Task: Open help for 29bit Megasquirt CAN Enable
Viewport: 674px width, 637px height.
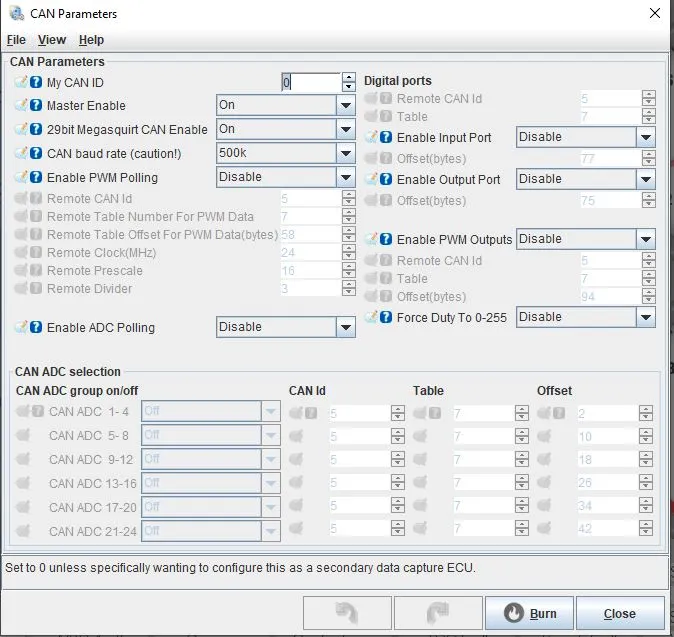Action: click(x=36, y=129)
